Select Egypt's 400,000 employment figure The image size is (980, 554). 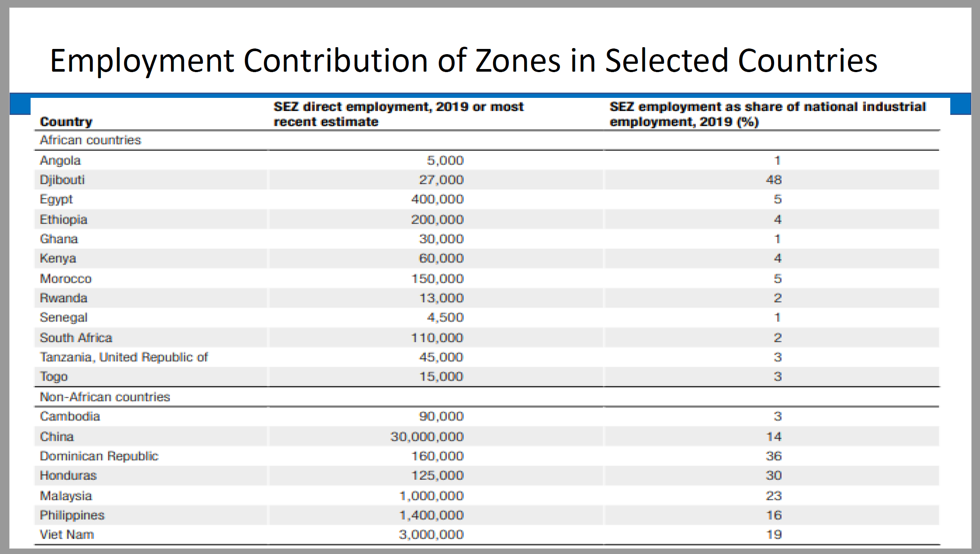pyautogui.click(x=437, y=199)
